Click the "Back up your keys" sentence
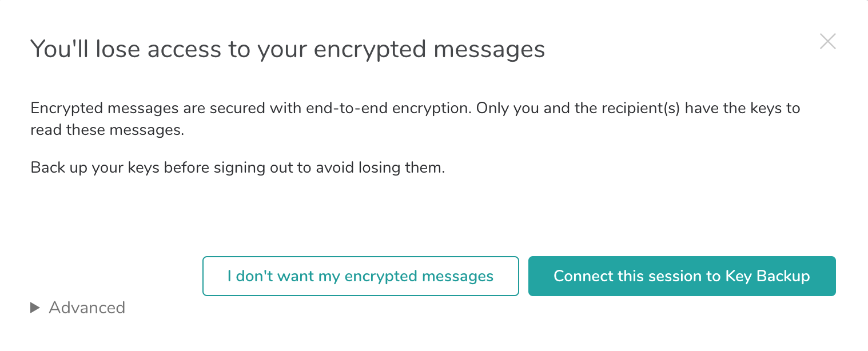The height and width of the screenshot is (351, 868). tap(237, 168)
